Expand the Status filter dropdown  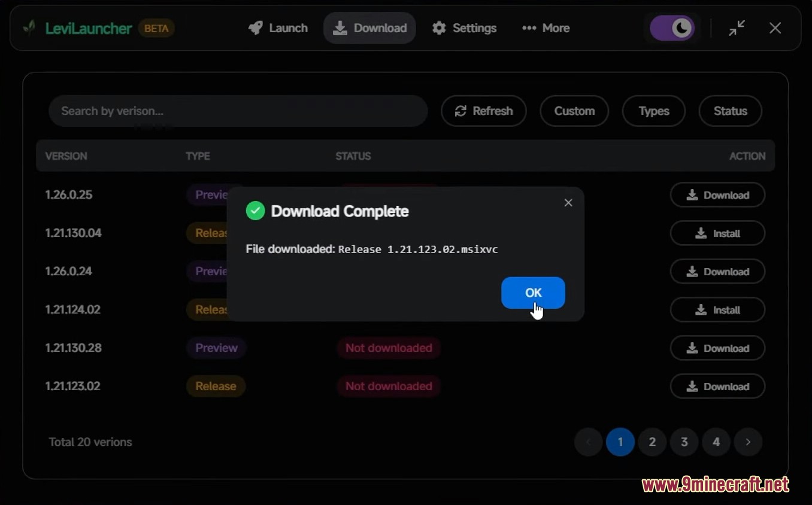pyautogui.click(x=730, y=111)
